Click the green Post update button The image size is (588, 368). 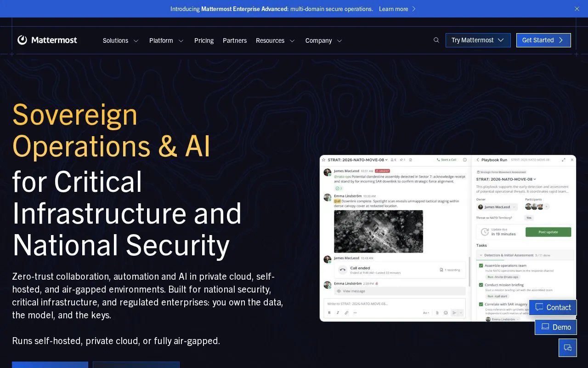[x=548, y=232]
